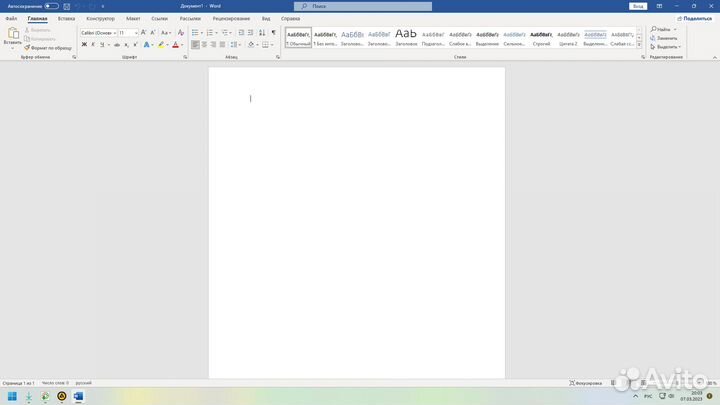The width and height of the screenshot is (720, 405).
Task: Toggle bold formatting (Ж)
Action: [x=84, y=45]
